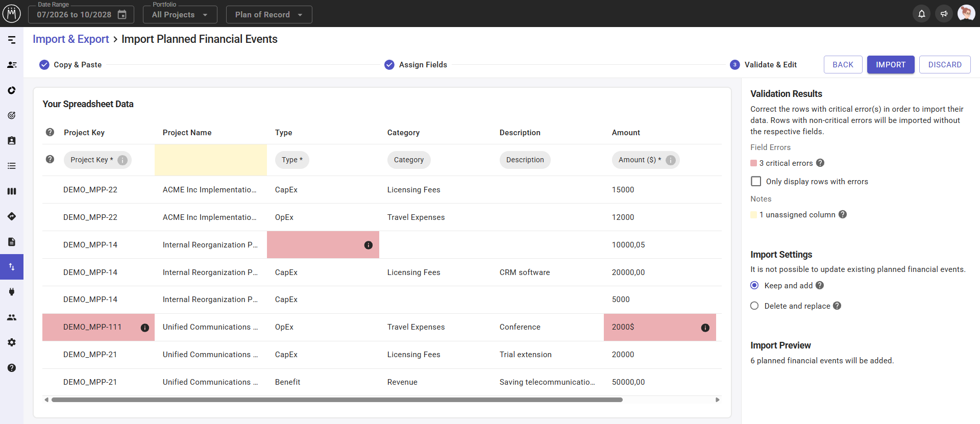The height and width of the screenshot is (424, 980).
Task: Click the help icon beside unassigned column
Action: (x=843, y=214)
